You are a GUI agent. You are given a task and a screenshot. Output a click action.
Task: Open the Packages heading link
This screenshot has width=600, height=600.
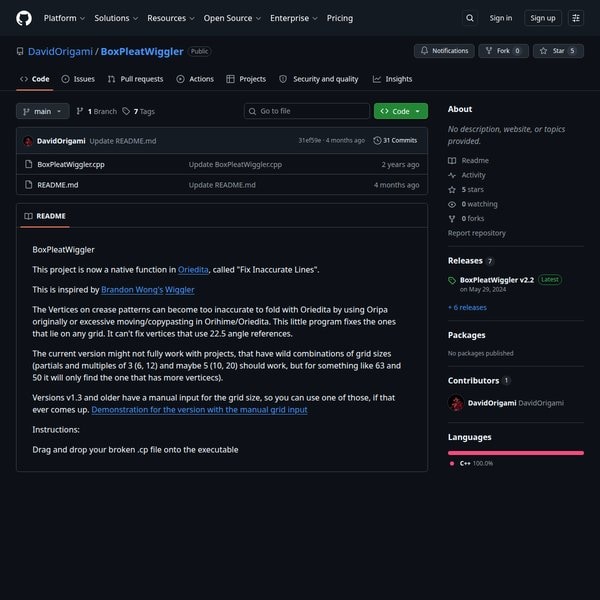coord(466,335)
